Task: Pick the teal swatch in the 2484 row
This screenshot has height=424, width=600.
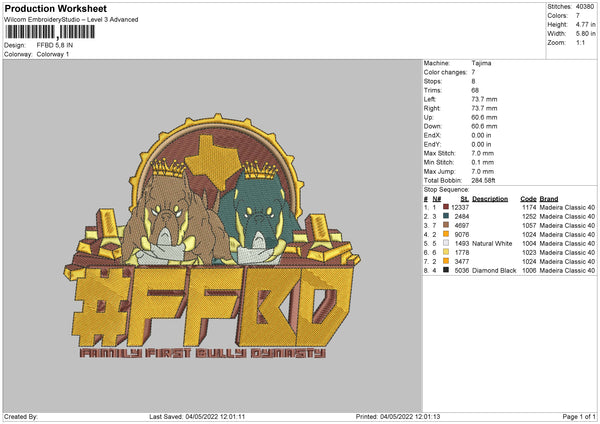Action: 446,216
